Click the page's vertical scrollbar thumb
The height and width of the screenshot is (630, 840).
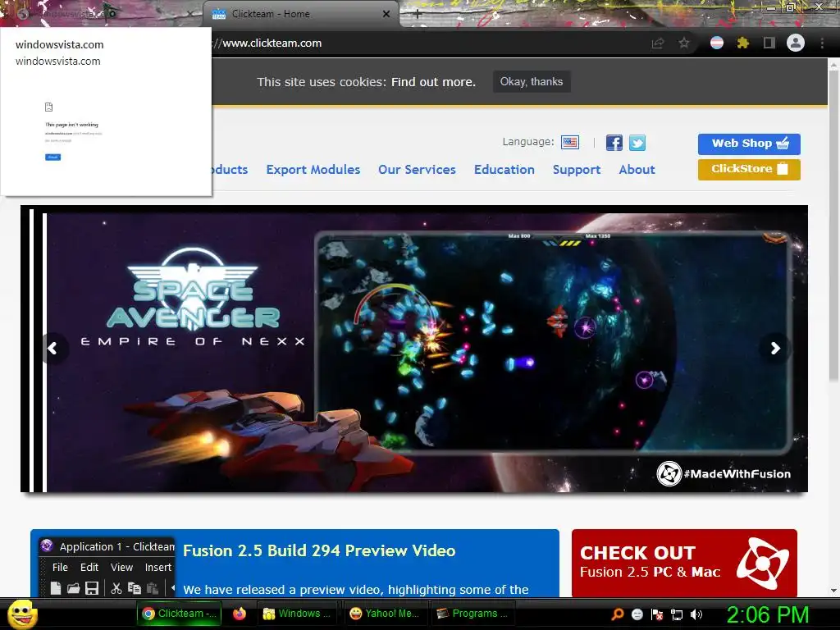[833, 225]
